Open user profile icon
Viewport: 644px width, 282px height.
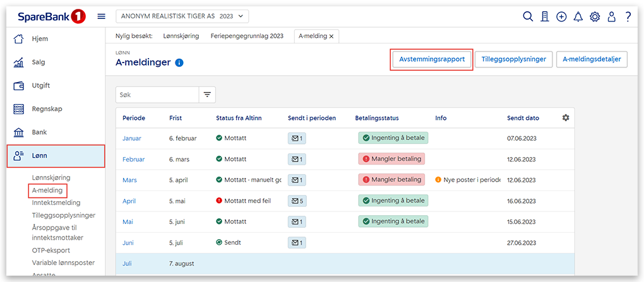pos(611,17)
